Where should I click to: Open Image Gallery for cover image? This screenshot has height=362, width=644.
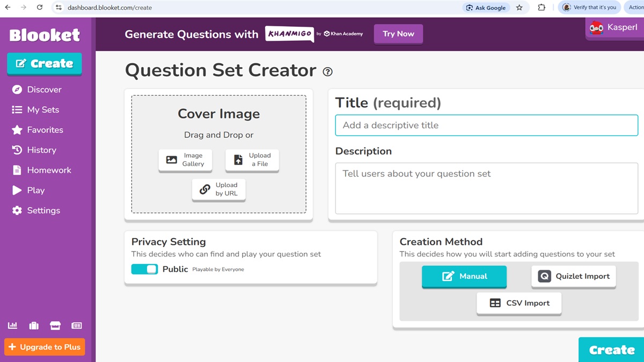[x=185, y=160]
